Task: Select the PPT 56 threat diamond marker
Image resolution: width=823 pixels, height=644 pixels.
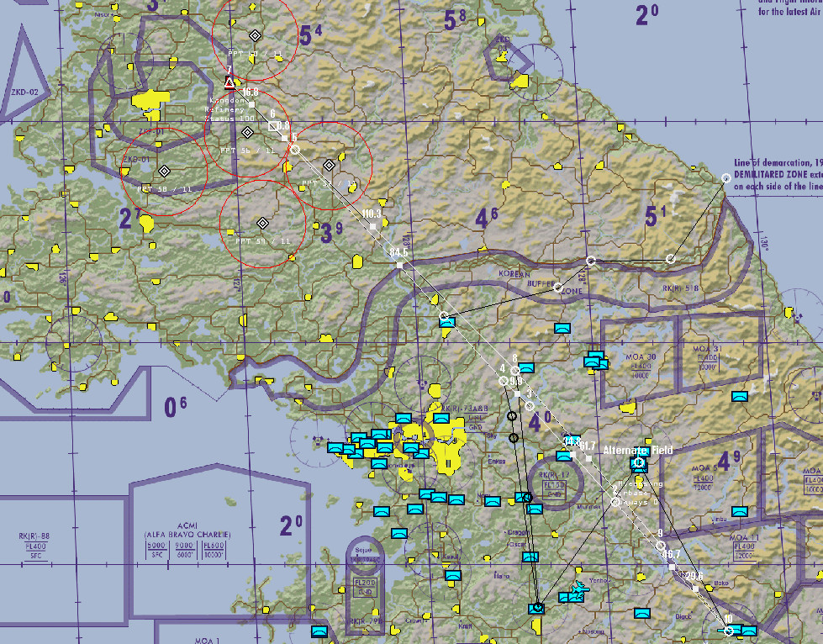Action: [x=247, y=132]
